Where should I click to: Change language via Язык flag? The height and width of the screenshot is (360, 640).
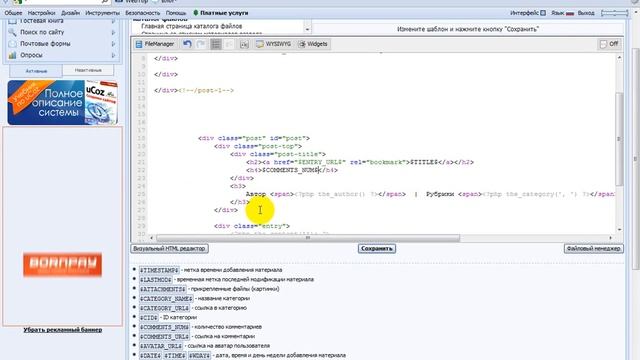[562, 13]
